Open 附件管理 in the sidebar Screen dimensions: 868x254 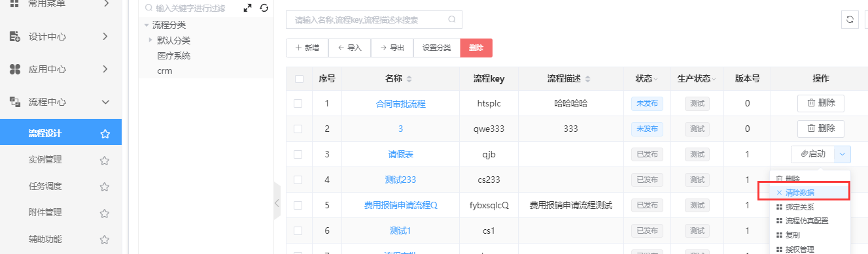(45, 213)
